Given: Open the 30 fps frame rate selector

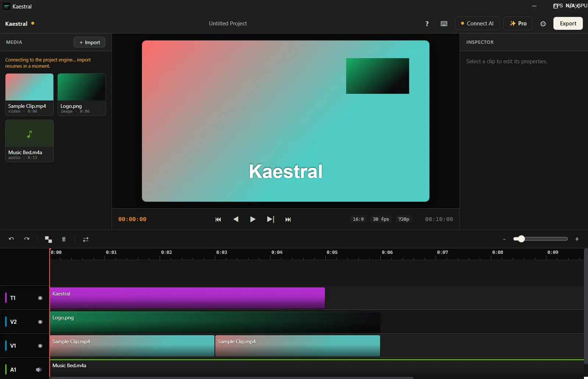Looking at the screenshot, I should click(x=381, y=219).
